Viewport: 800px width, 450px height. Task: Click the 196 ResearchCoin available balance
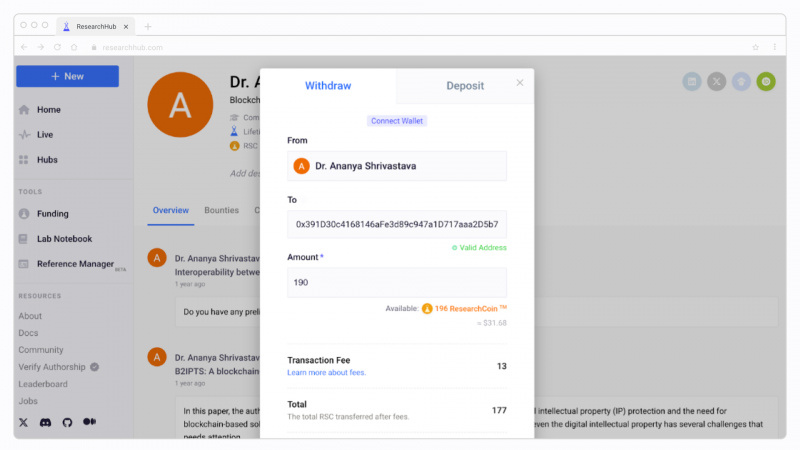(465, 309)
